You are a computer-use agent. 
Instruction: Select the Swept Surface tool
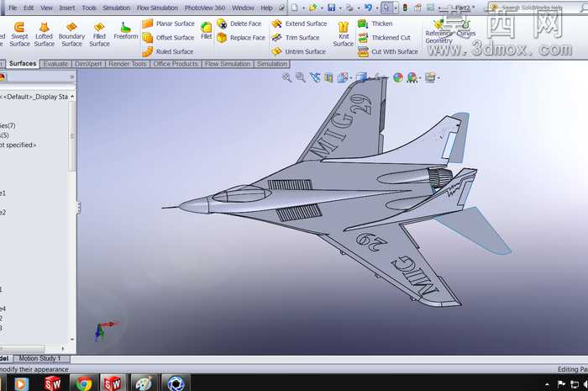pyautogui.click(x=19, y=34)
